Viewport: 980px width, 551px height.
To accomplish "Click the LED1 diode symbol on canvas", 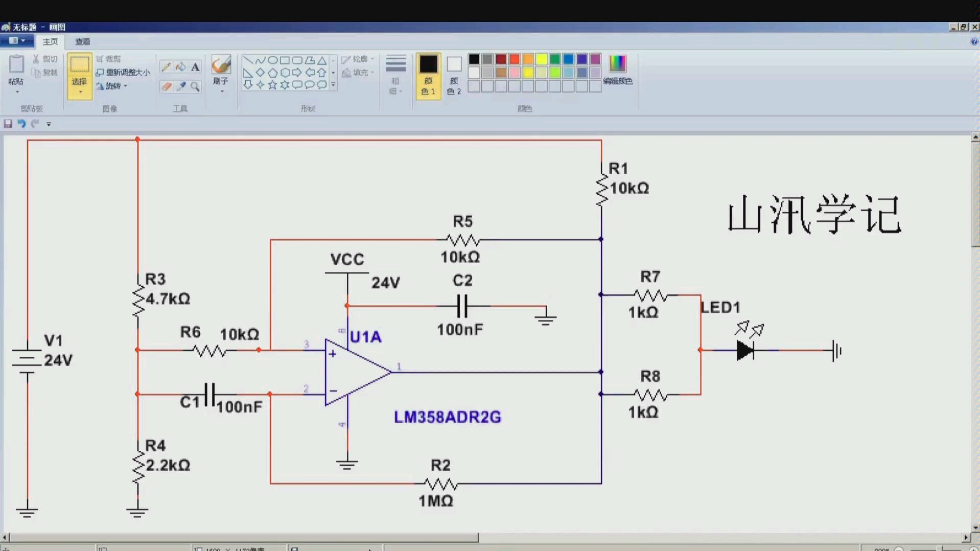I will [745, 351].
